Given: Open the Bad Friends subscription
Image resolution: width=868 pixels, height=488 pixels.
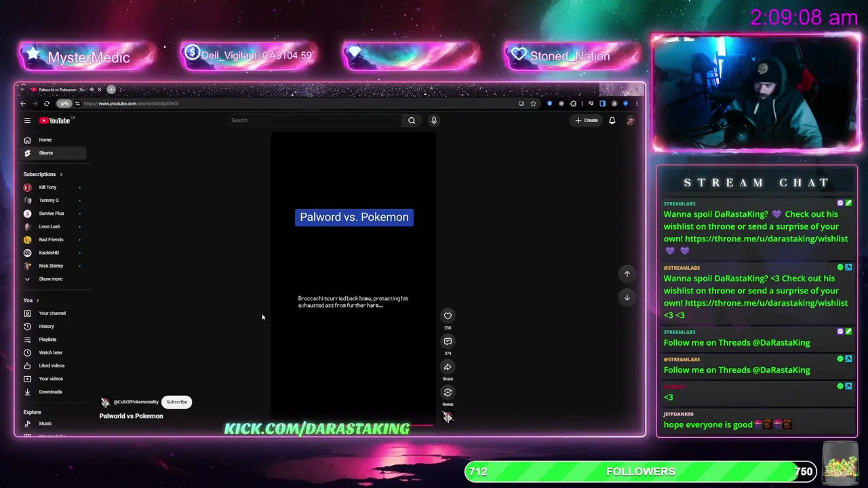Looking at the screenshot, I should (x=53, y=240).
